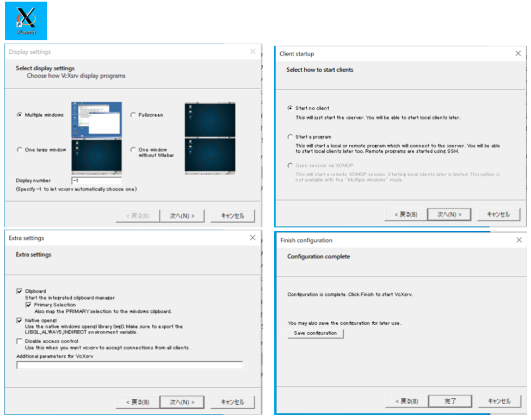Choose the One large window option

pos(20,150)
